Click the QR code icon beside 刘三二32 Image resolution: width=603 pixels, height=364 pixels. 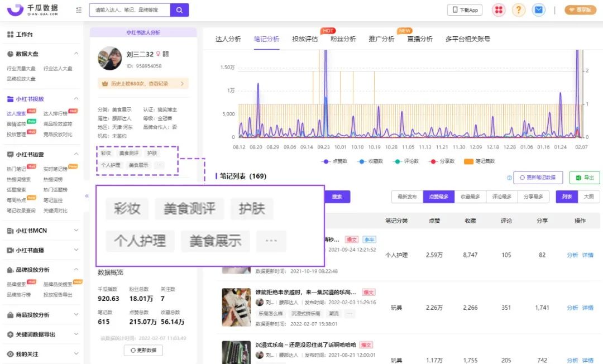click(166, 54)
